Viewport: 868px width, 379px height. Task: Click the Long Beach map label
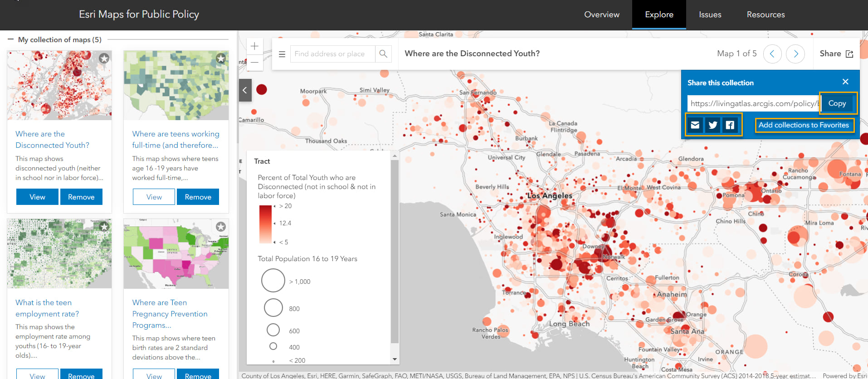click(569, 324)
